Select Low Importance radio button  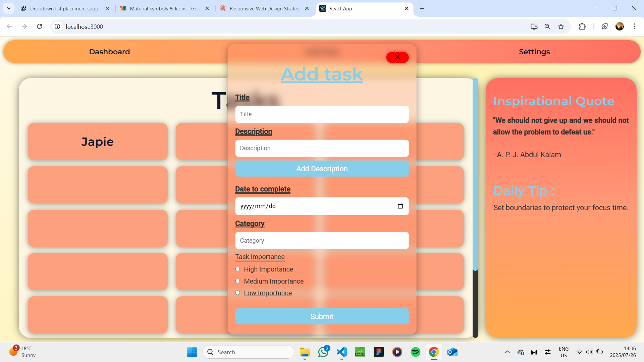click(238, 293)
